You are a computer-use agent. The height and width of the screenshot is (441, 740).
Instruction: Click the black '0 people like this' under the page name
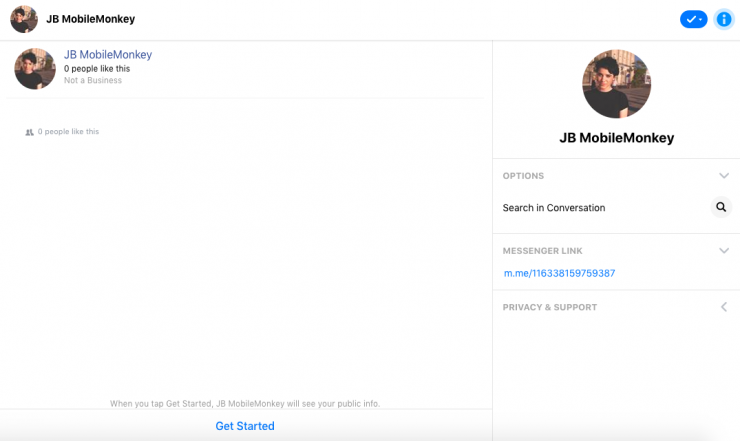97,68
